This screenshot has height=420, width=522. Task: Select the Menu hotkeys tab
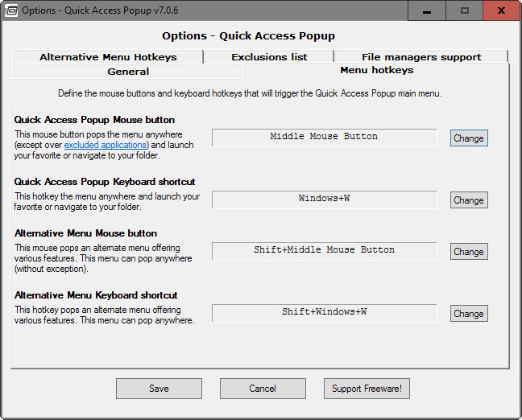tap(376, 70)
